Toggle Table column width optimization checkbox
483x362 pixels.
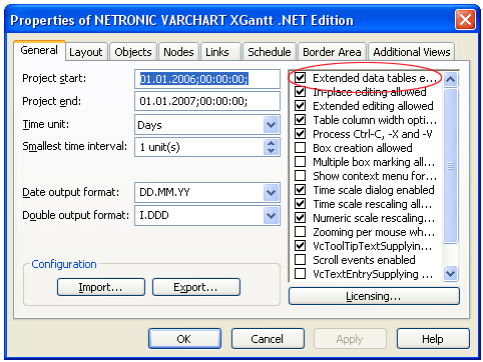pos(300,120)
